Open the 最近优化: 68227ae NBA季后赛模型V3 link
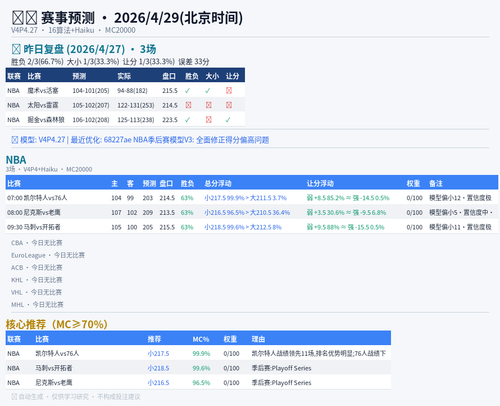 (x=170, y=140)
